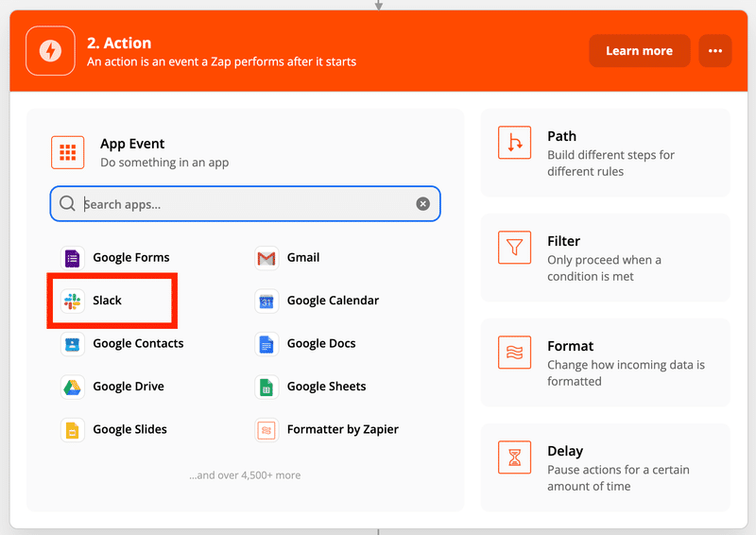
Task: Click 'Do something in an app' subtitle
Action: [x=164, y=163]
